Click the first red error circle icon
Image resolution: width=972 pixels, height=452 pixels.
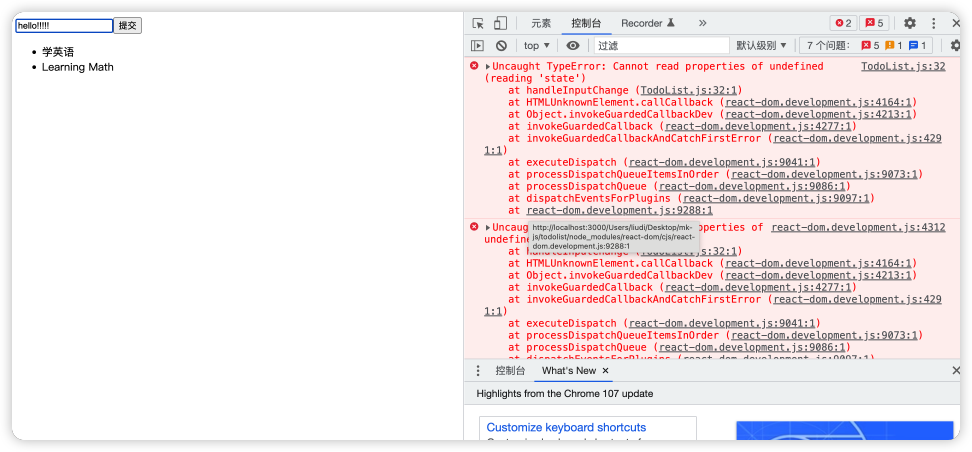(x=474, y=66)
